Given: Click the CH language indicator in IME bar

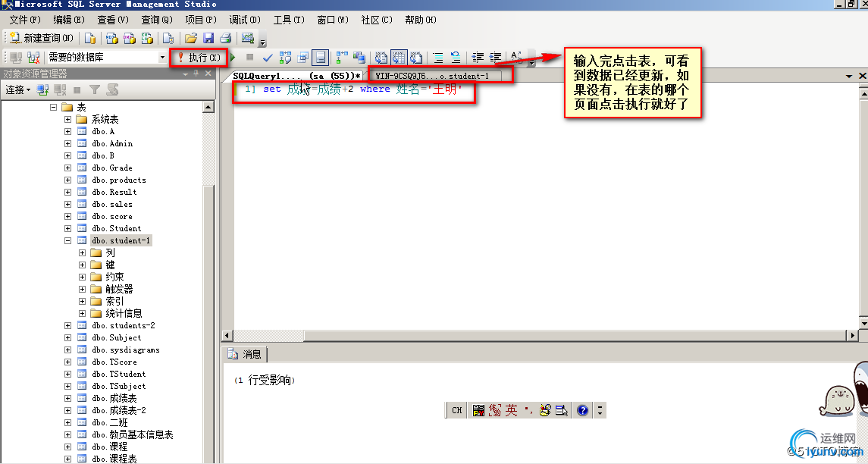Looking at the screenshot, I should (x=456, y=410).
